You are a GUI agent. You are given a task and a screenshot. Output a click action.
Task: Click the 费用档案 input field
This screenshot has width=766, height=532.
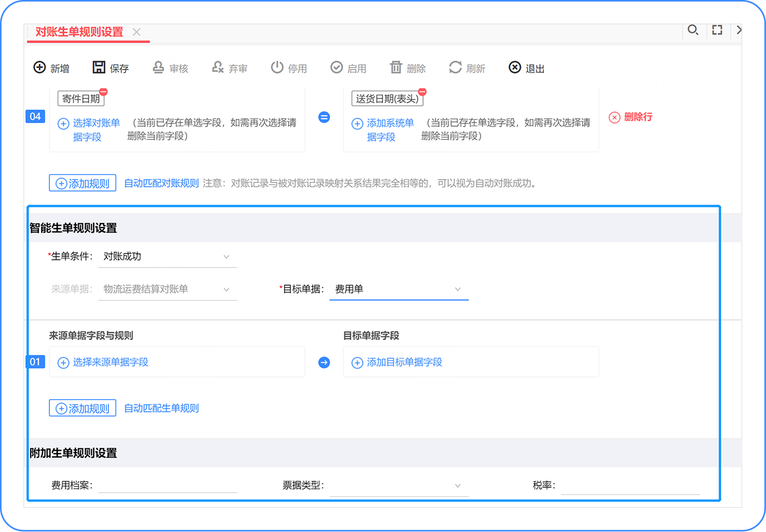click(167, 485)
